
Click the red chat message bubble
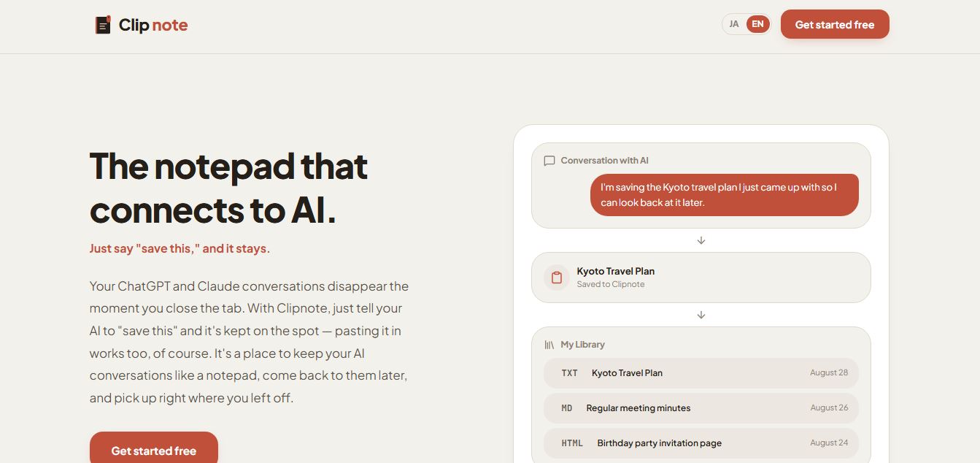tap(725, 195)
